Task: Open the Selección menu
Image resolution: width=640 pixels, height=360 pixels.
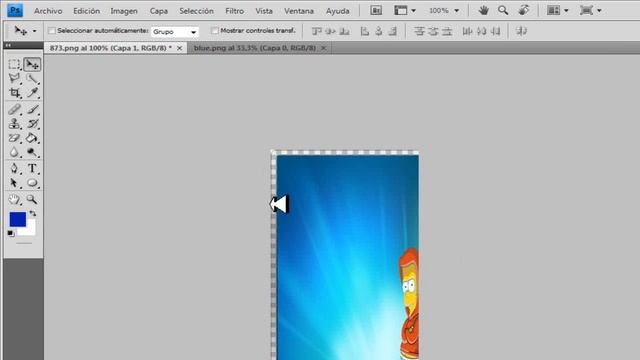Action: point(196,11)
